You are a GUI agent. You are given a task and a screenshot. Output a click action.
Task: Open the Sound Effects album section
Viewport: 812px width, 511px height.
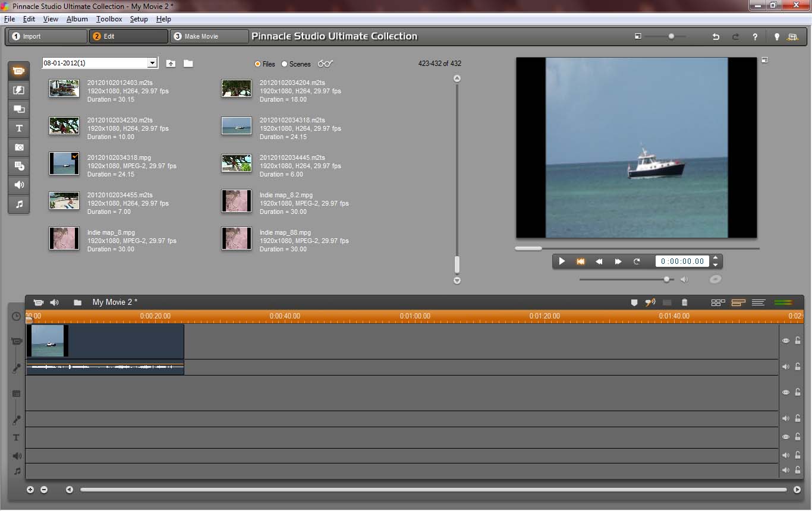(19, 185)
